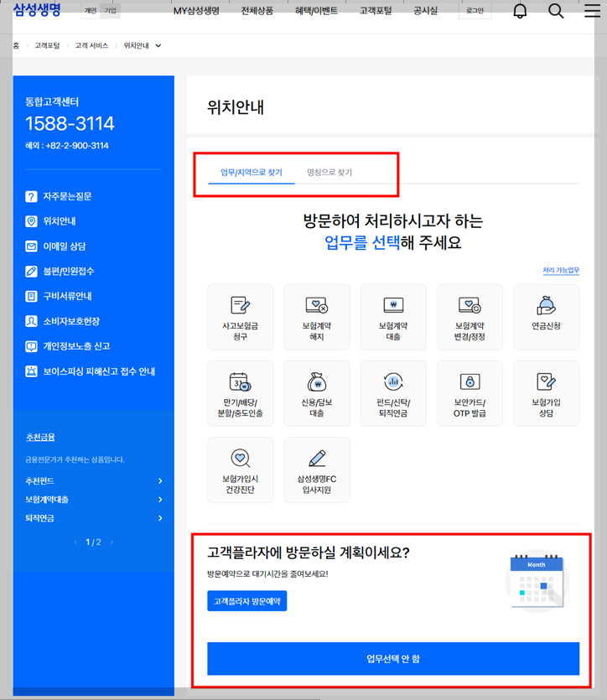Select 보험가입 상담 task card

547,394
